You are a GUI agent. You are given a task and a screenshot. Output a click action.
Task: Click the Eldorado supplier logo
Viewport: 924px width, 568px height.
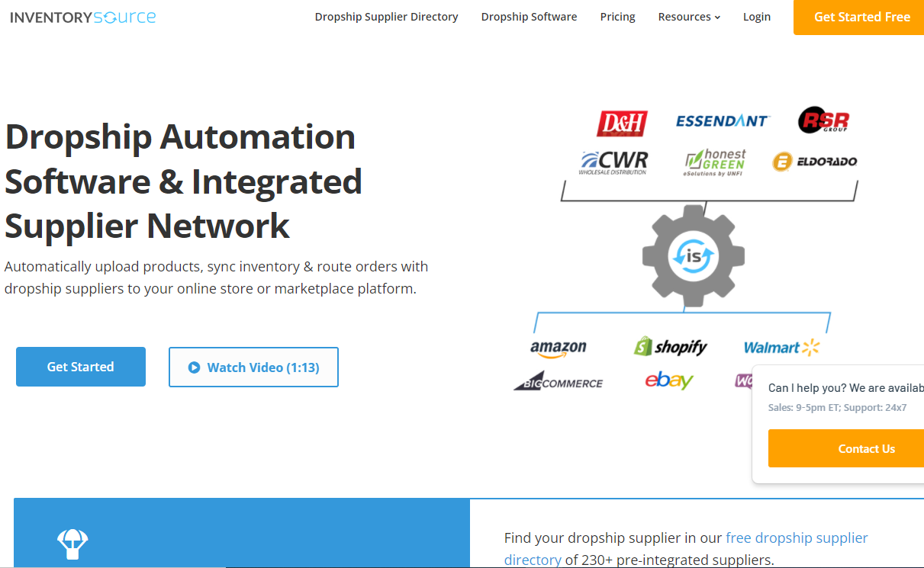click(814, 162)
